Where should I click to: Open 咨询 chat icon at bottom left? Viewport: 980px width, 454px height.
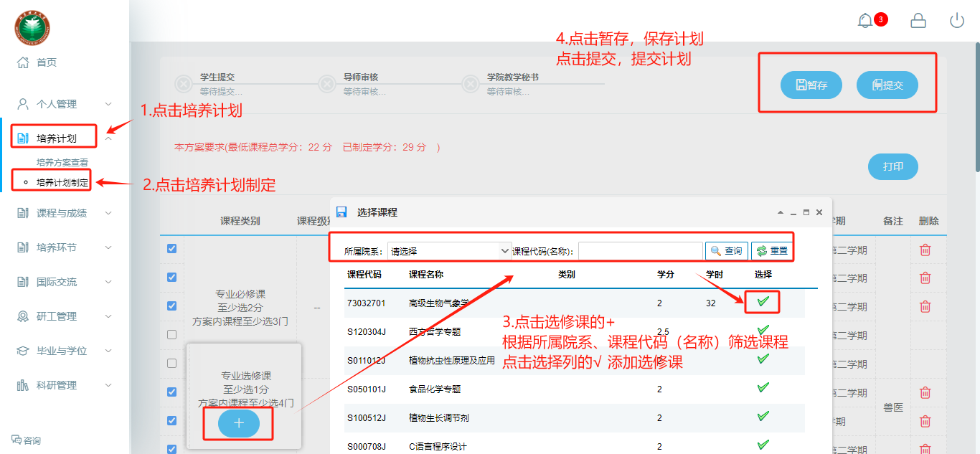point(26,440)
